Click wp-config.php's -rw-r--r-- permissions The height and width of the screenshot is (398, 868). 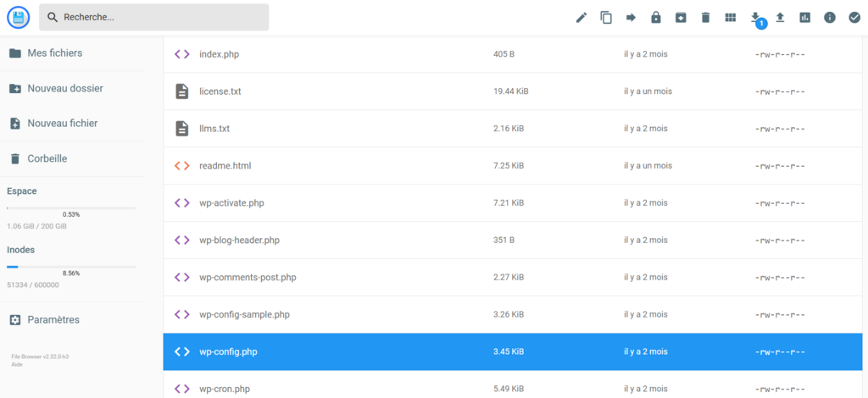[780, 352]
